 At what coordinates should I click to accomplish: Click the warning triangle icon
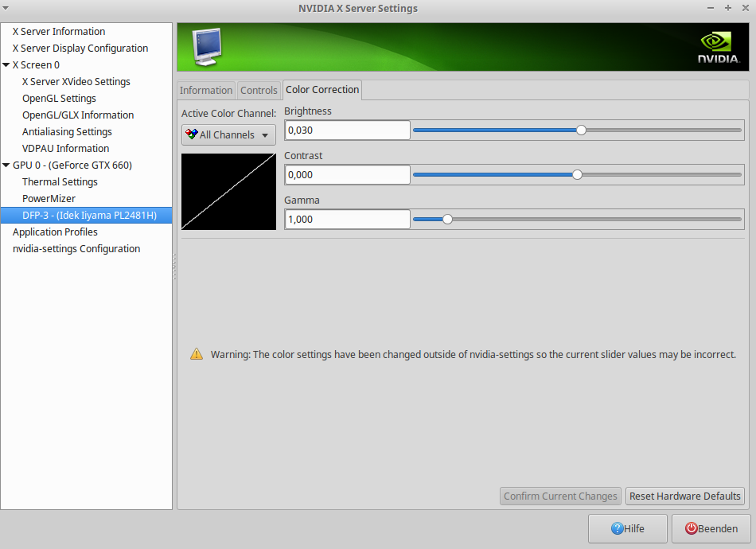click(x=197, y=354)
